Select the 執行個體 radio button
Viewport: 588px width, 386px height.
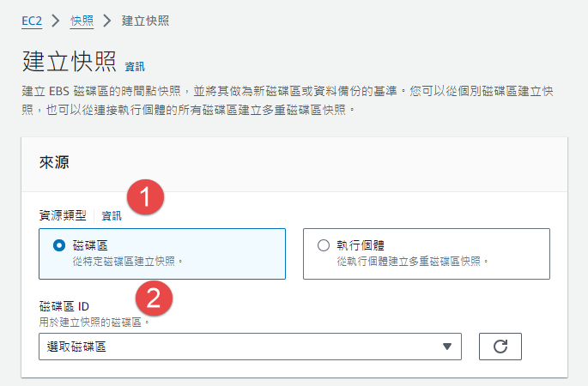[324, 245]
